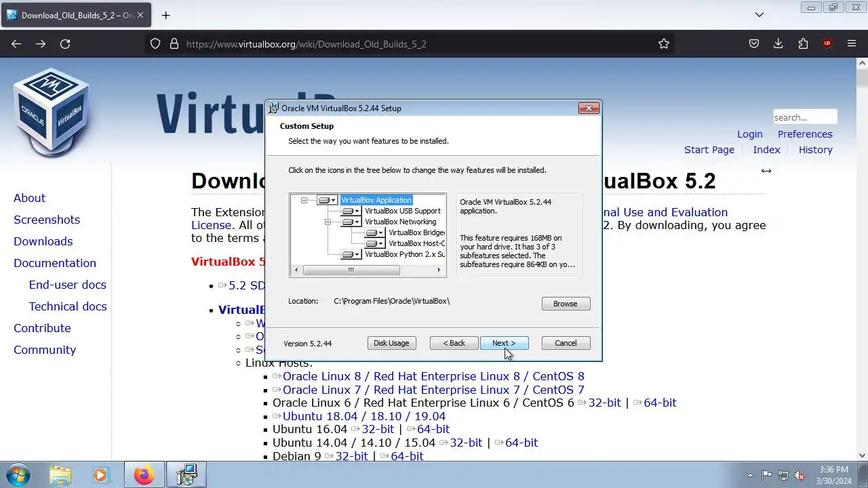
Task: Click the VirtualBox logo image
Action: click(52, 112)
